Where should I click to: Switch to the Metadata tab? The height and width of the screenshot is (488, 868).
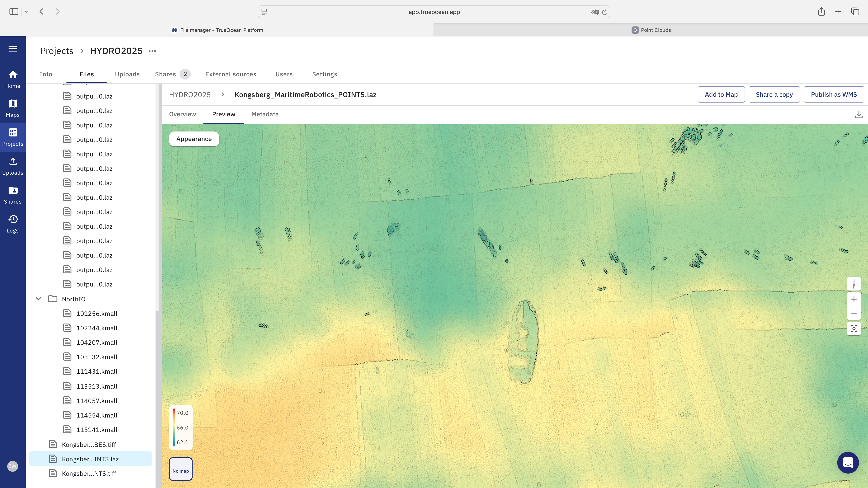point(265,114)
